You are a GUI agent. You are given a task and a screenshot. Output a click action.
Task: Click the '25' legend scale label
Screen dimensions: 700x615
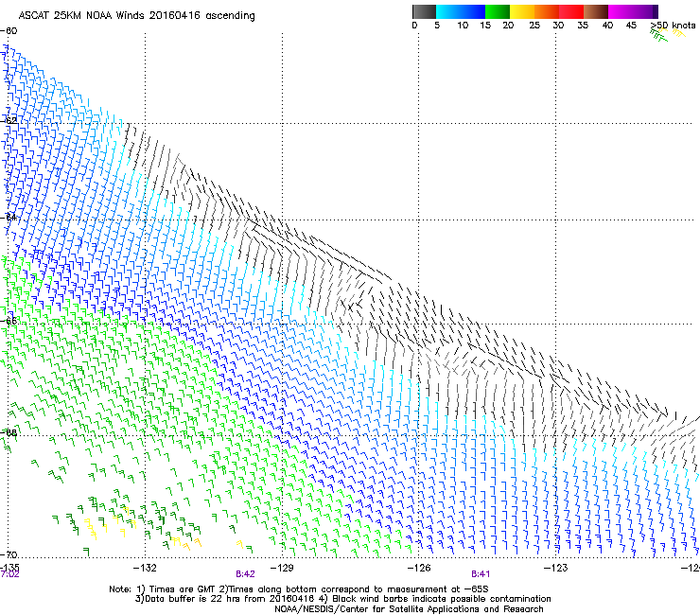(534, 26)
